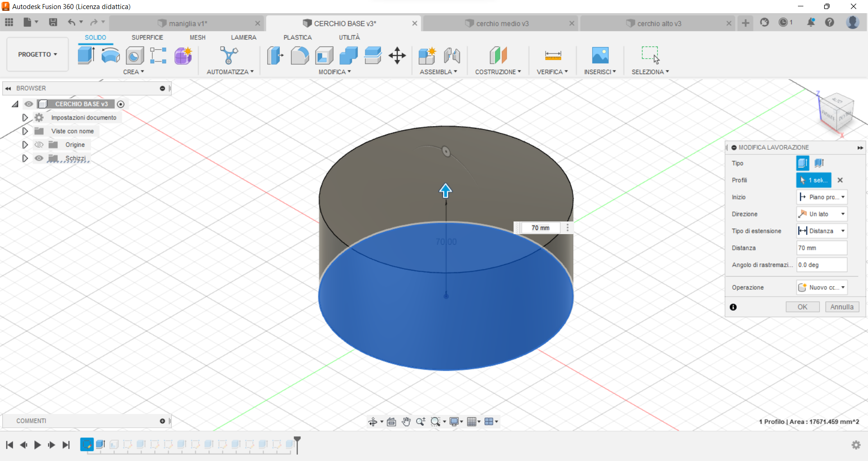Save the document with floppy icon
Screen dimensions: 868x461
(53, 22)
